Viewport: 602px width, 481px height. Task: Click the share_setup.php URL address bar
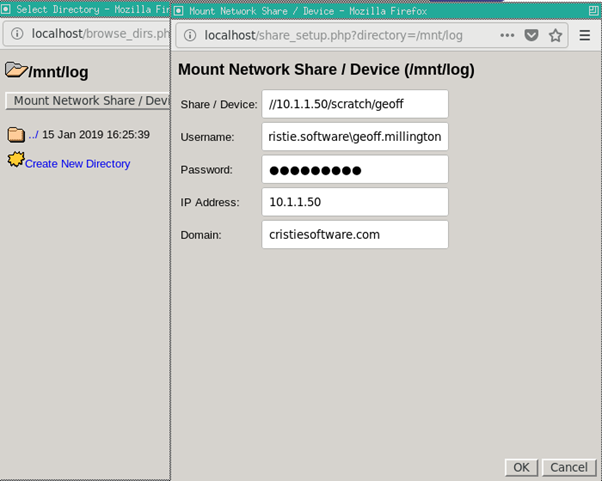(x=340, y=35)
